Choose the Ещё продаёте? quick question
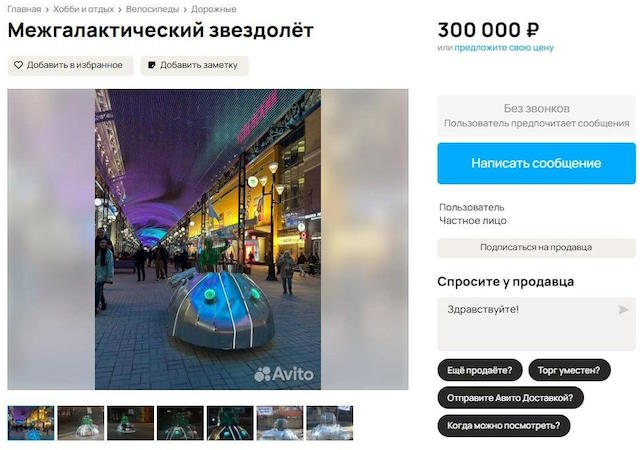This screenshot has width=640, height=450. click(480, 370)
